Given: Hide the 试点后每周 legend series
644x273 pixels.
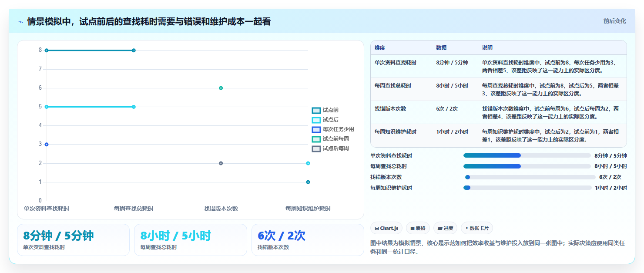Looking at the screenshot, I should (330, 148).
